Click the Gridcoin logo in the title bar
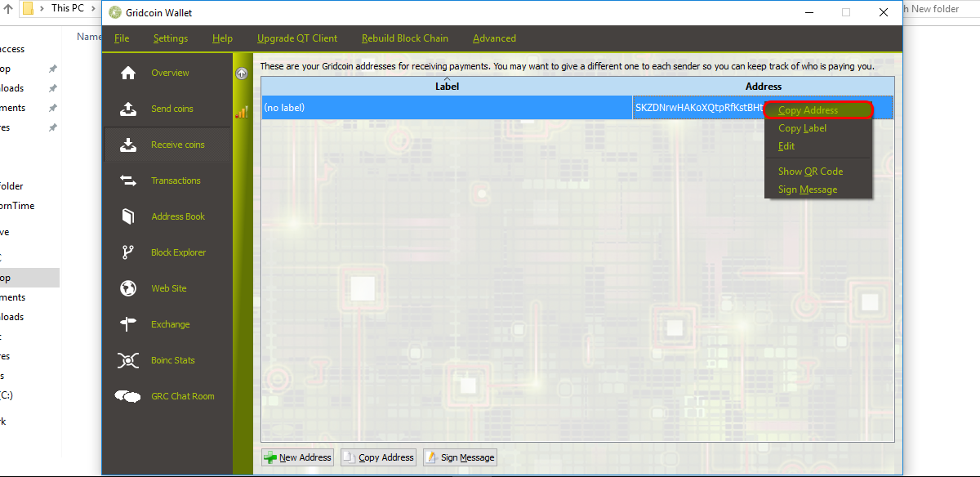980x477 pixels. click(114, 13)
